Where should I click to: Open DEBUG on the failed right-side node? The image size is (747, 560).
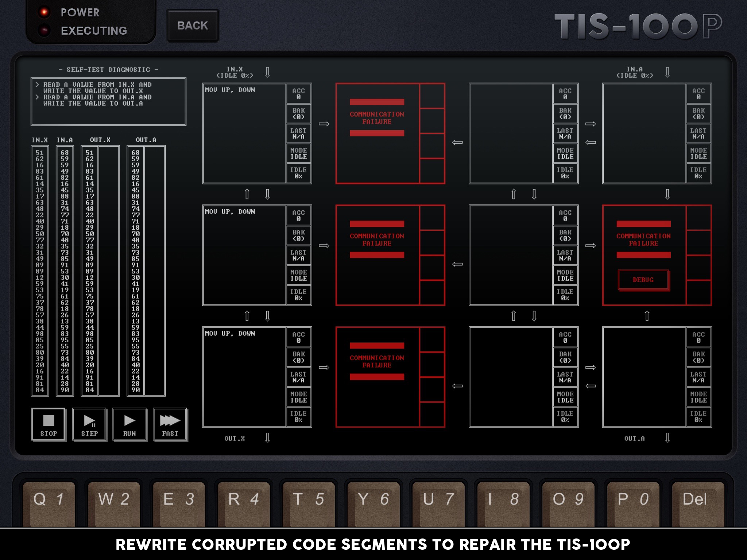tap(643, 280)
